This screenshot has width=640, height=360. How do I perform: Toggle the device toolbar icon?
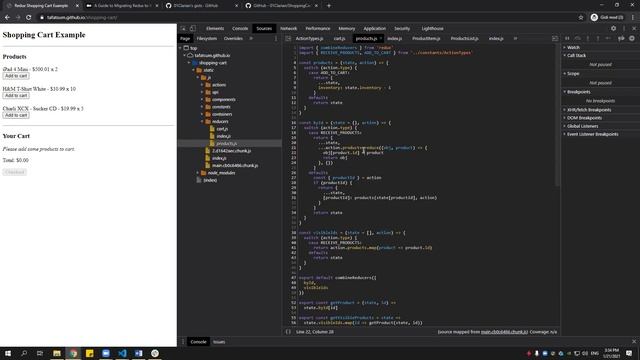(x=193, y=28)
